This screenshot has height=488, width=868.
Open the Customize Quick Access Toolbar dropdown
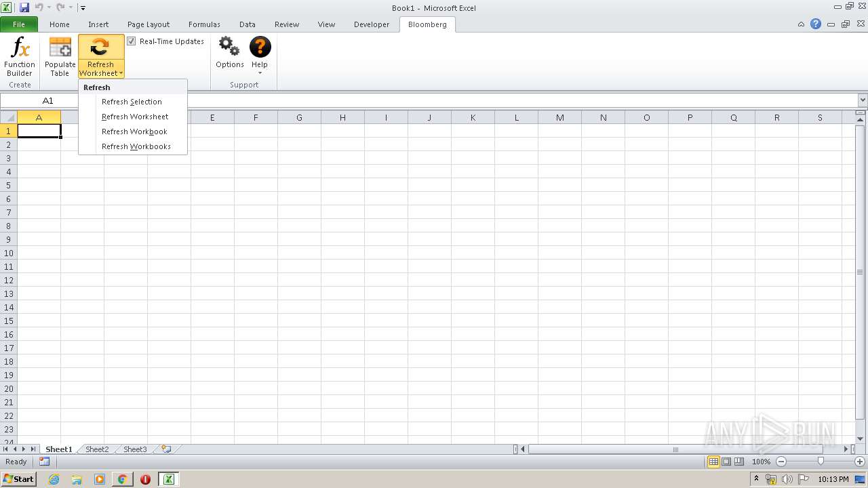[x=83, y=8]
